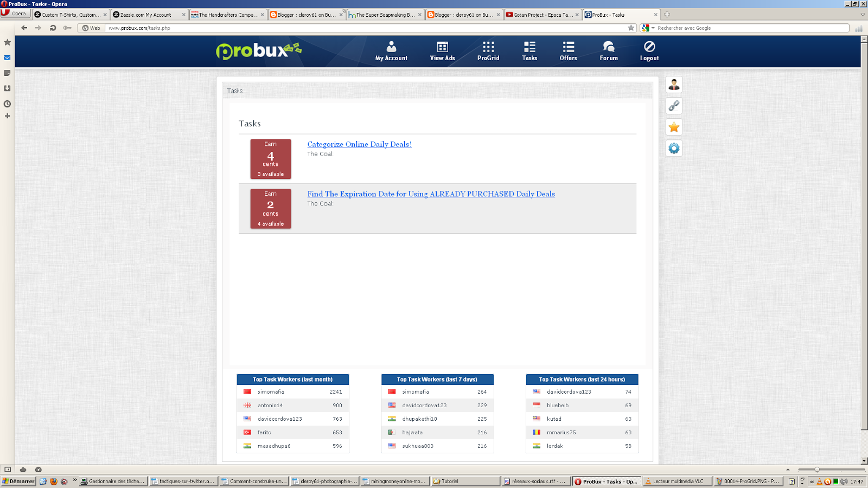Click the VLC cone tray icon
868x488 pixels.
820,481
